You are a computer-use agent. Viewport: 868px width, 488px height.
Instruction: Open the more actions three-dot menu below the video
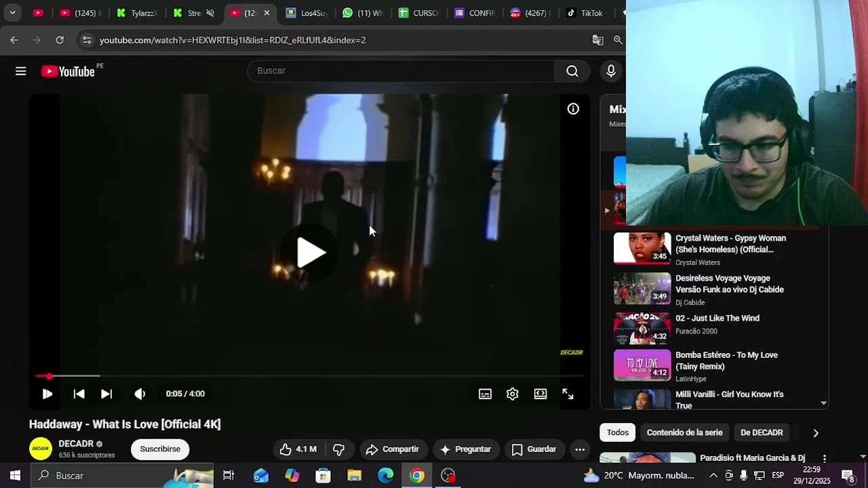tap(580, 449)
